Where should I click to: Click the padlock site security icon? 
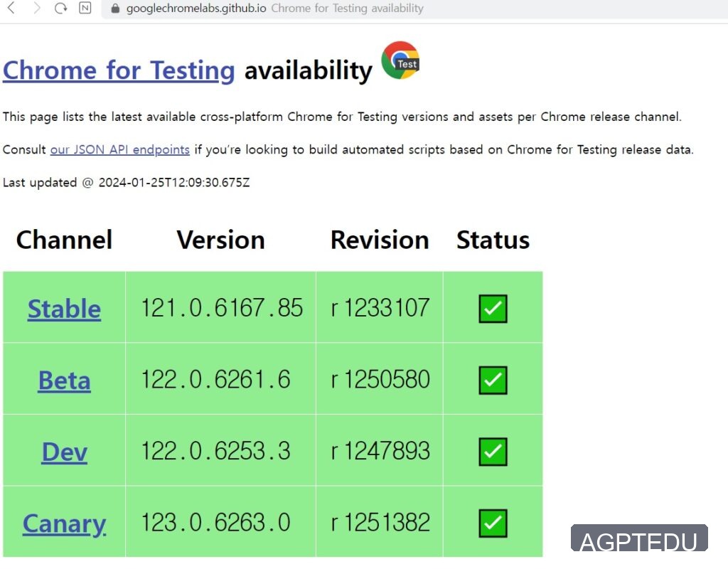[116, 9]
